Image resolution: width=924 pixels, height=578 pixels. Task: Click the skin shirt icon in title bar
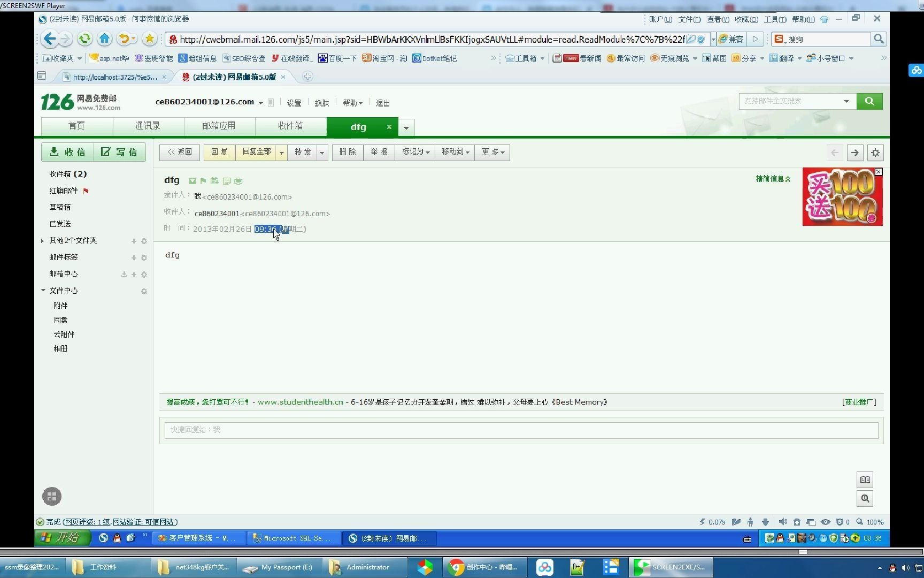pyautogui.click(x=824, y=19)
